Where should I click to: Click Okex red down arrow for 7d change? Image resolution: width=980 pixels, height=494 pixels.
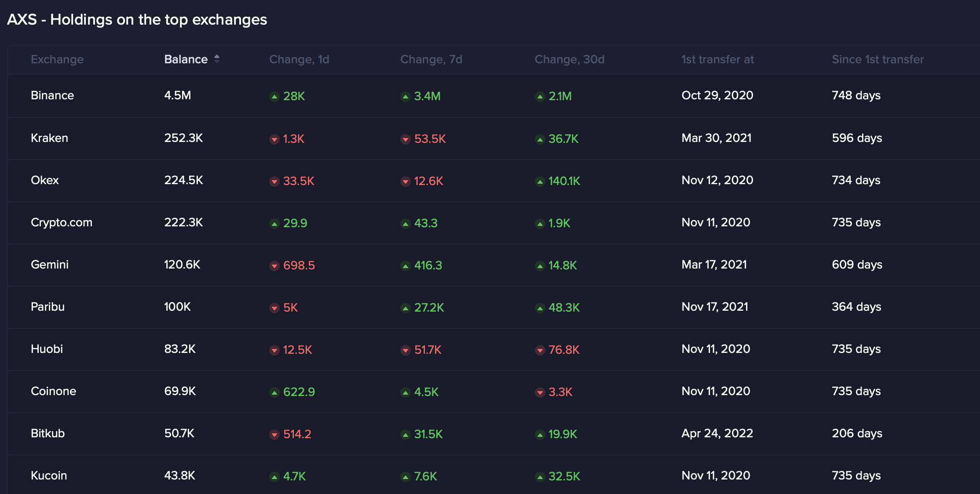click(x=406, y=182)
